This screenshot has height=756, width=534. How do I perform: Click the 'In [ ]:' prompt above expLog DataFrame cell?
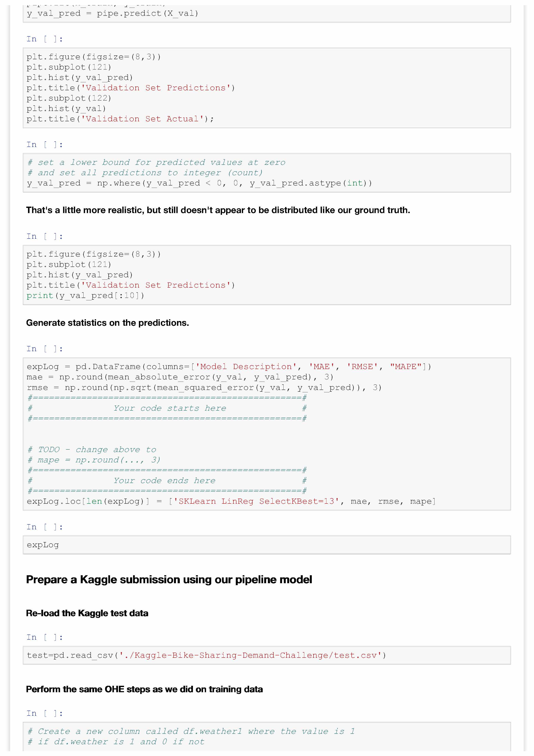[x=44, y=349]
